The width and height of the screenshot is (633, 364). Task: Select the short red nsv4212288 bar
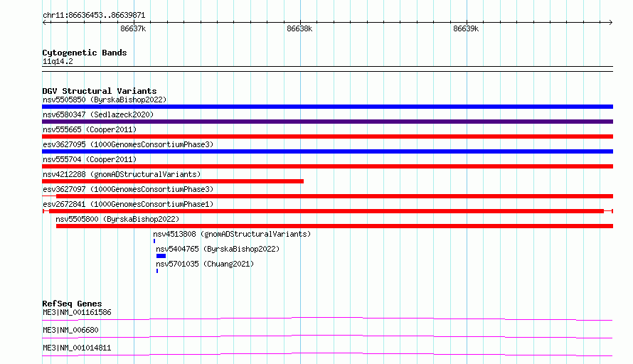coord(173,181)
